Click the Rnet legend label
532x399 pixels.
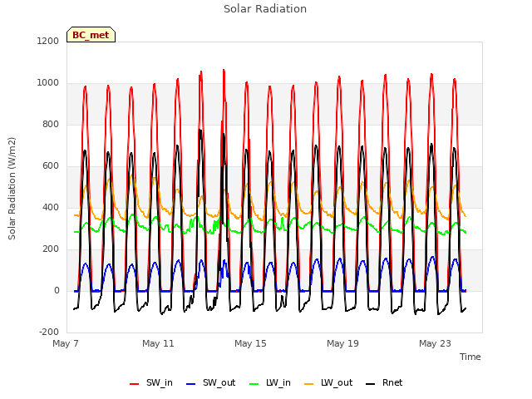pos(392,382)
